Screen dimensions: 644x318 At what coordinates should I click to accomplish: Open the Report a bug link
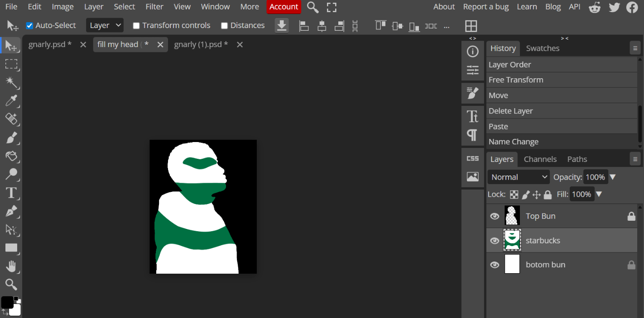click(x=485, y=7)
